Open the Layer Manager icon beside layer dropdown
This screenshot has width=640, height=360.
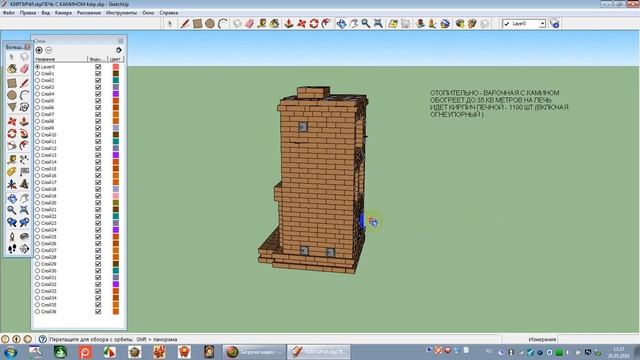click(554, 24)
